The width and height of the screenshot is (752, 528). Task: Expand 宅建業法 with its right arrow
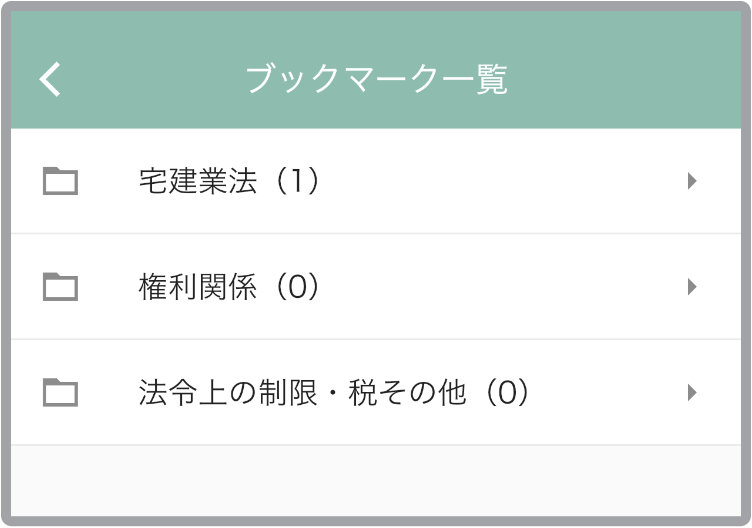692,181
